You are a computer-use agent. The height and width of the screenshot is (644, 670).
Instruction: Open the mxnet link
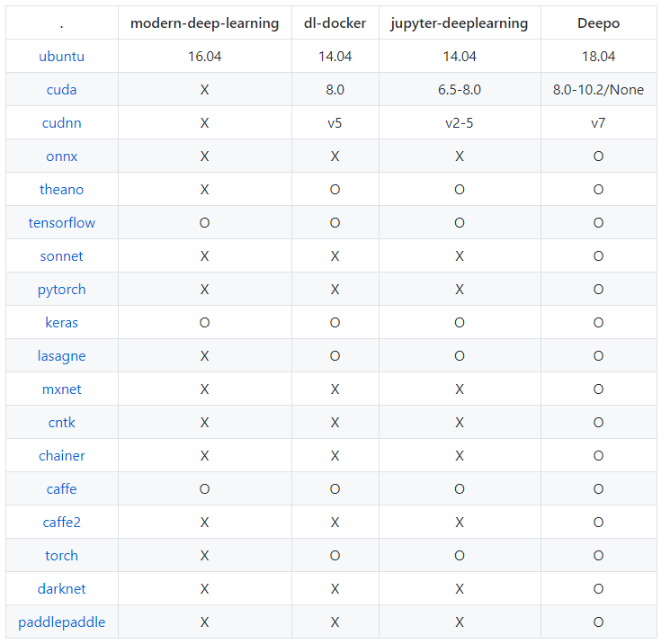coord(61,389)
